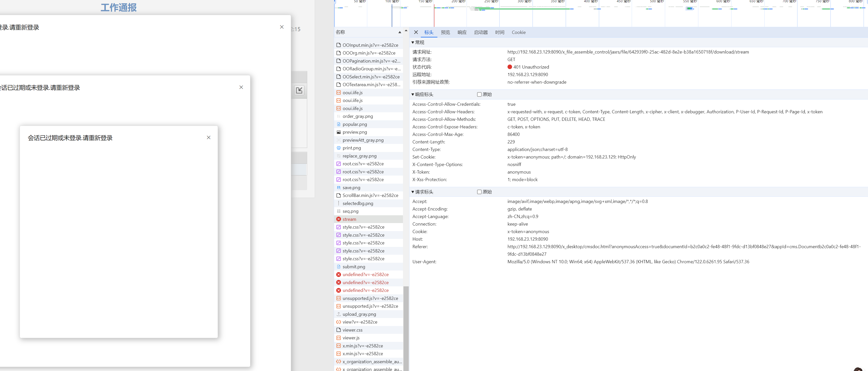Switch to the 响应 response tab
The height and width of the screenshot is (371, 868).
462,32
